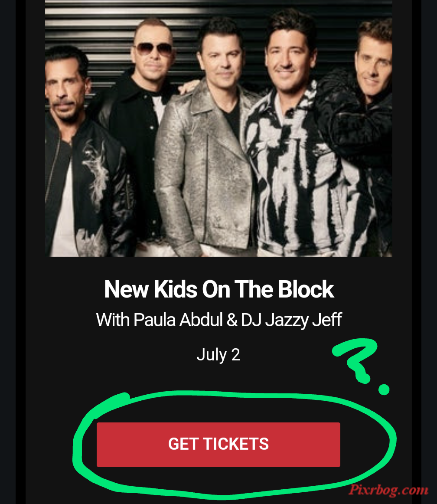Click the red GET TICKETS button
437x504 pixels.
pyautogui.click(x=218, y=444)
